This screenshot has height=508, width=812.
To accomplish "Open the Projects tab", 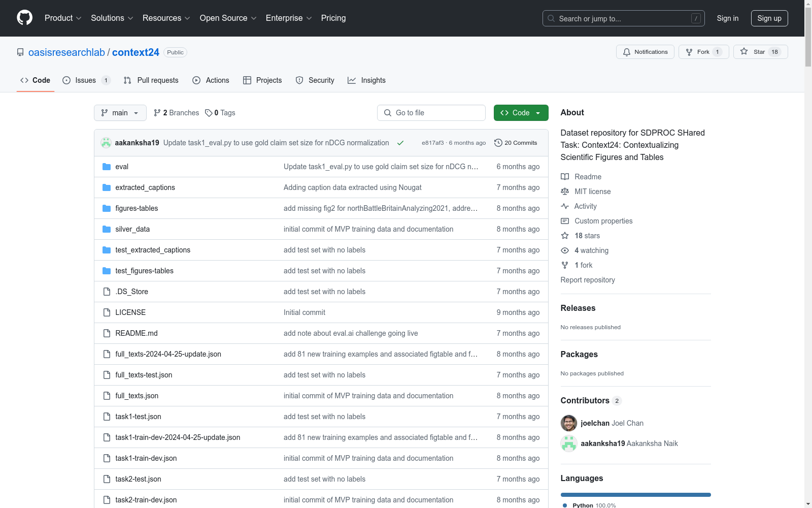I will click(262, 80).
